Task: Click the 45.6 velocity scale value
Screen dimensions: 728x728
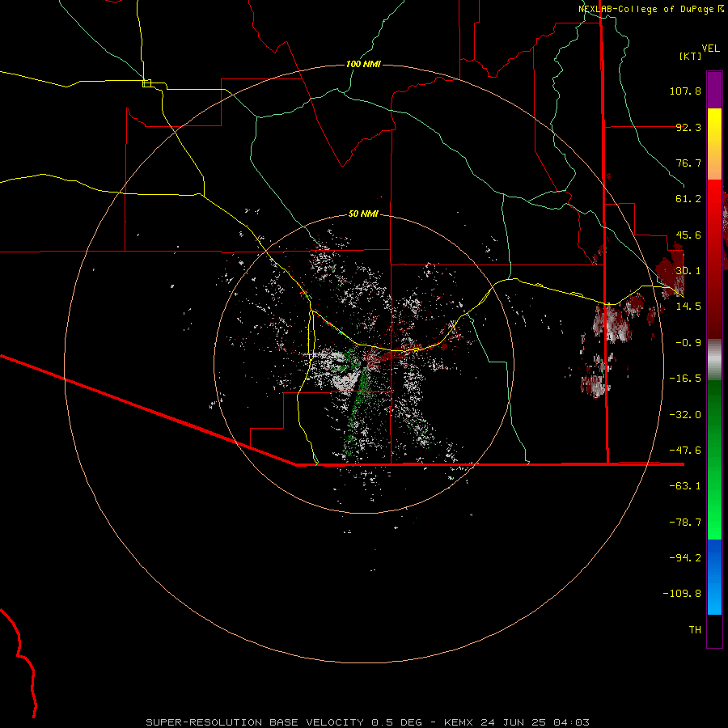Action: click(x=688, y=235)
